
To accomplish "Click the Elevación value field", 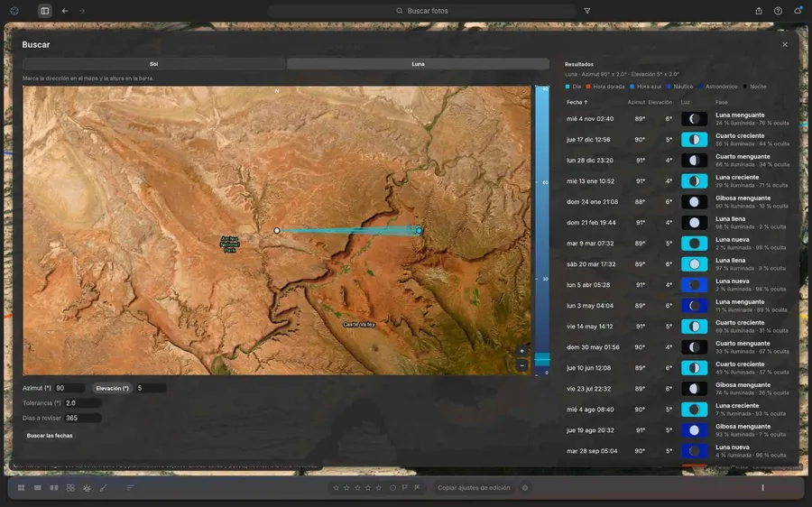I will (x=151, y=388).
